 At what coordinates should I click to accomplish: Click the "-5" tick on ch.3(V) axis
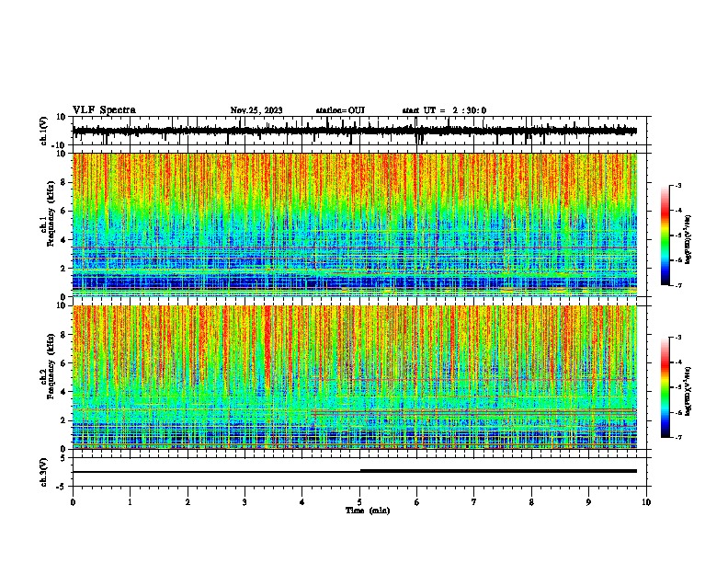[63, 487]
